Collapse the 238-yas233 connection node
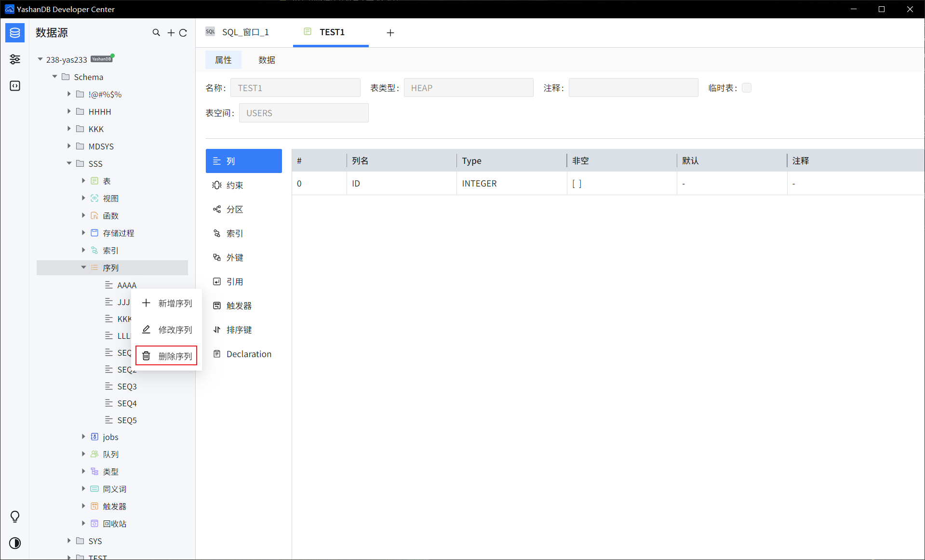This screenshot has width=925, height=560. click(40, 59)
